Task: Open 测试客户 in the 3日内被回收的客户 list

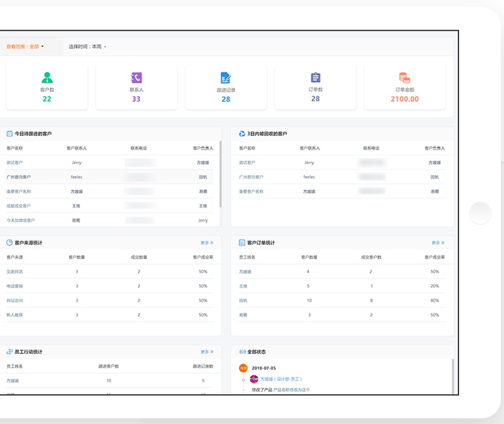Action: 247,163
